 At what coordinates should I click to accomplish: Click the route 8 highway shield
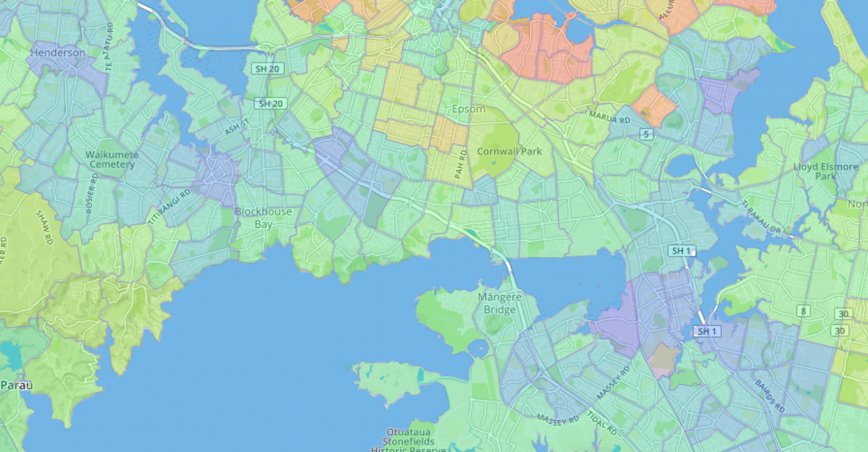pyautogui.click(x=802, y=311)
